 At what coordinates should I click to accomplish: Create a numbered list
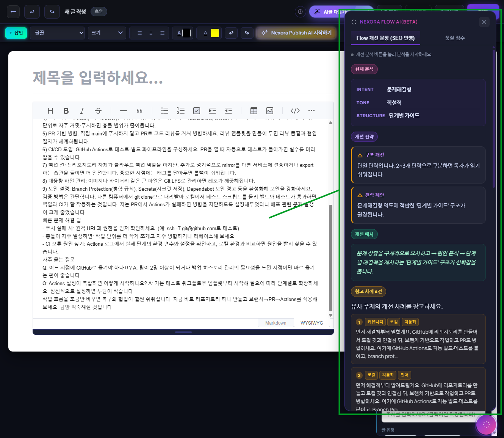pyautogui.click(x=181, y=111)
